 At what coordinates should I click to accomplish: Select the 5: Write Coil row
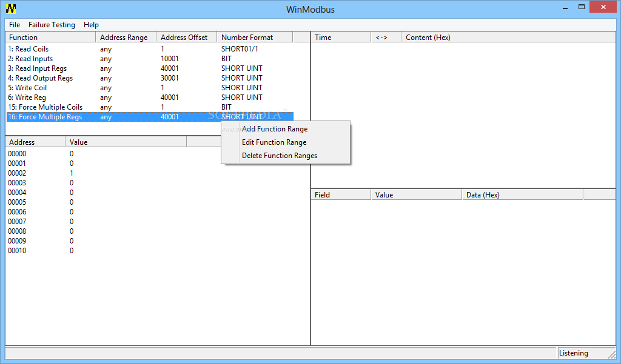tap(150, 88)
